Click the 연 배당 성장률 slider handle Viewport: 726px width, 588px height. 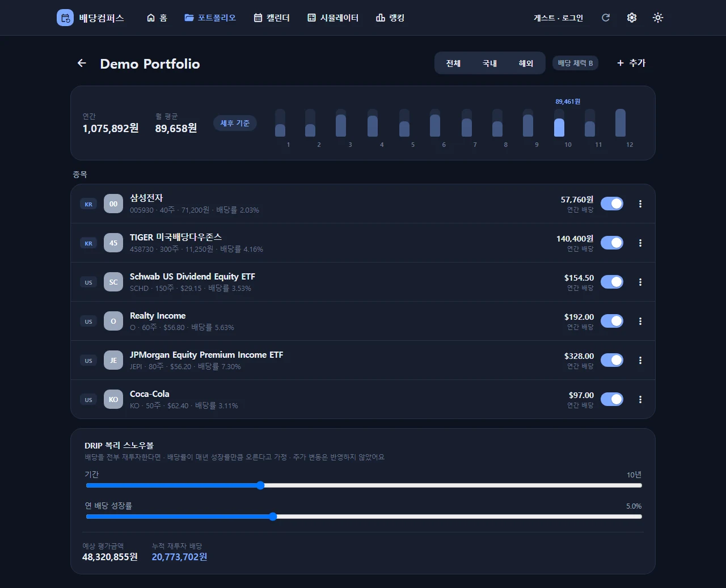pos(273,517)
